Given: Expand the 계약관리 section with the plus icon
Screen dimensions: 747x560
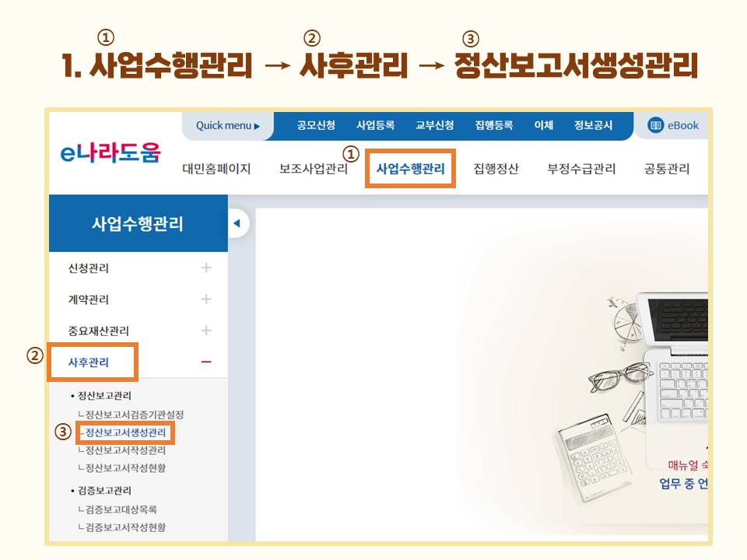Looking at the screenshot, I should point(205,299).
